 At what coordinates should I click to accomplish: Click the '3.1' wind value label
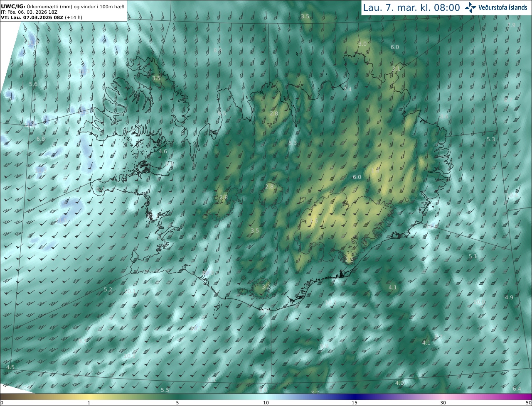tap(396, 68)
